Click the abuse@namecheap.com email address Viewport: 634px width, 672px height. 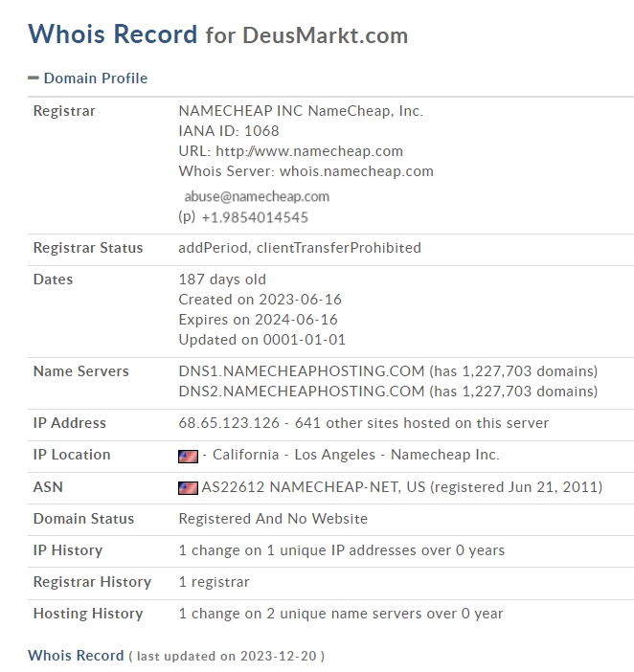coord(257,196)
